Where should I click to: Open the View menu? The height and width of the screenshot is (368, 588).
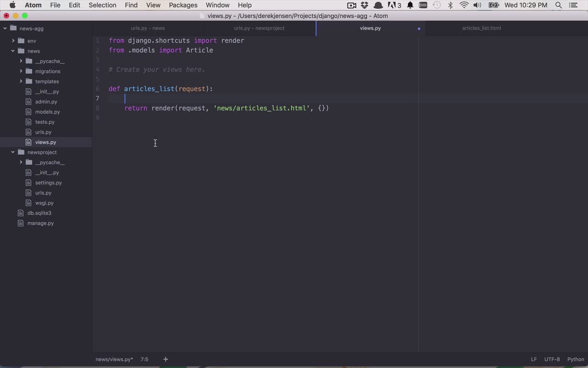point(153,5)
